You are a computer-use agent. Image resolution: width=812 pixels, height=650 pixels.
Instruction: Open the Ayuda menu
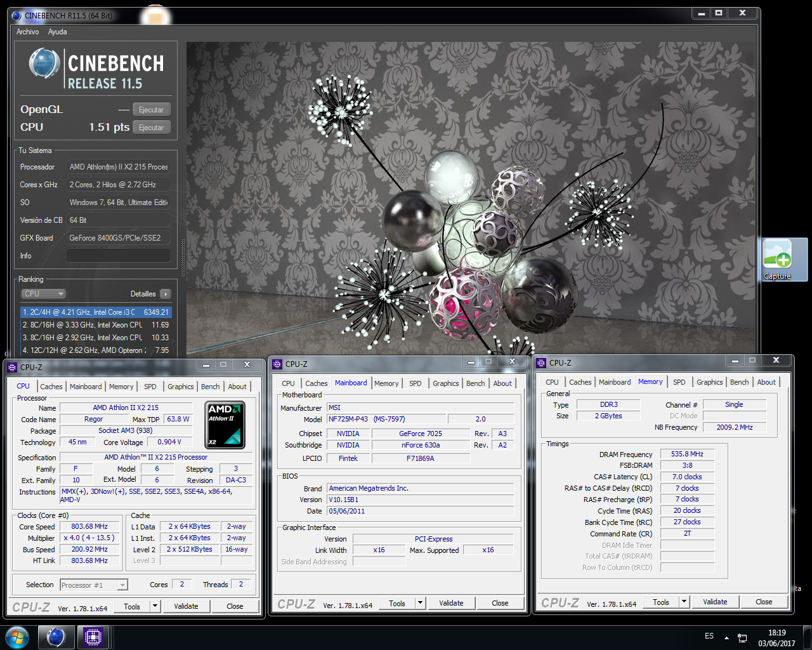tap(57, 32)
